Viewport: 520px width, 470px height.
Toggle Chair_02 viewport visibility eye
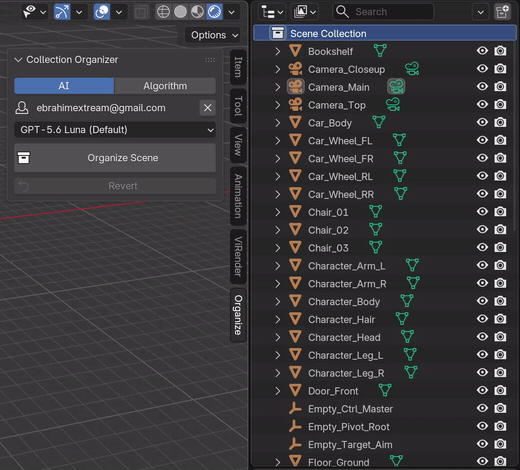click(482, 229)
